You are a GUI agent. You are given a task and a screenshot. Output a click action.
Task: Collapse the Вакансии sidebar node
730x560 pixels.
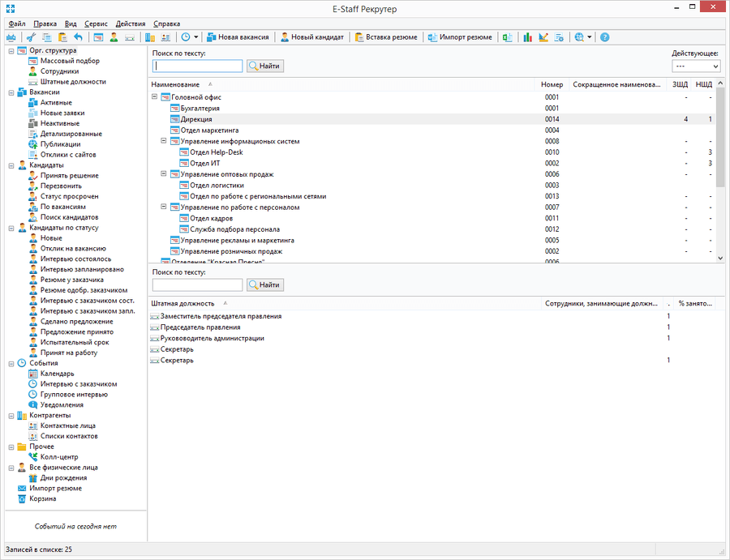(11, 92)
